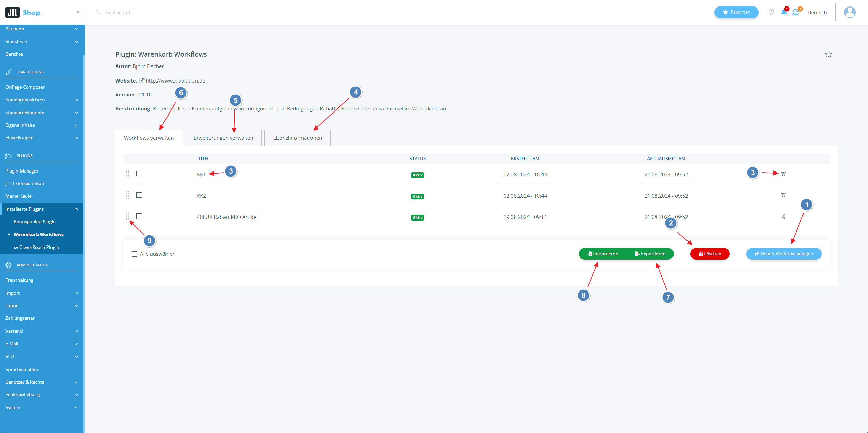Viewport: 868px width, 433px height.
Task: Click the external link icon beside Website
Action: [141, 81]
